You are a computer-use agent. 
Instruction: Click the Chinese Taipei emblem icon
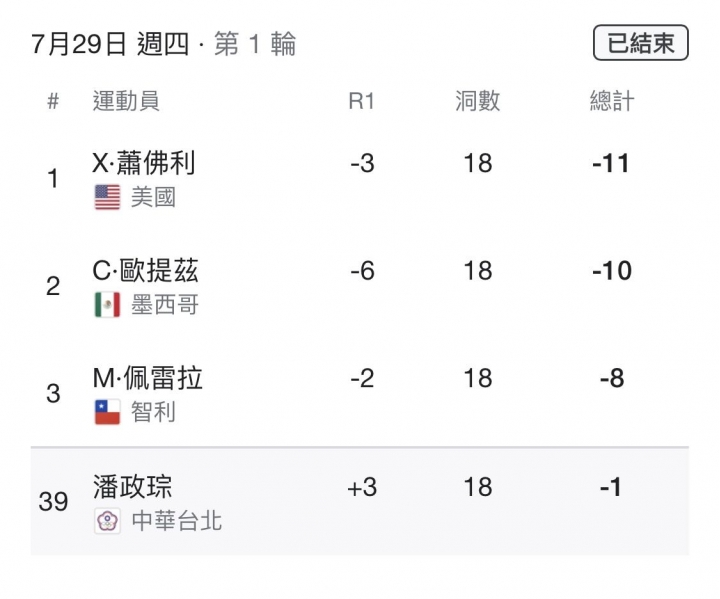pos(107,520)
